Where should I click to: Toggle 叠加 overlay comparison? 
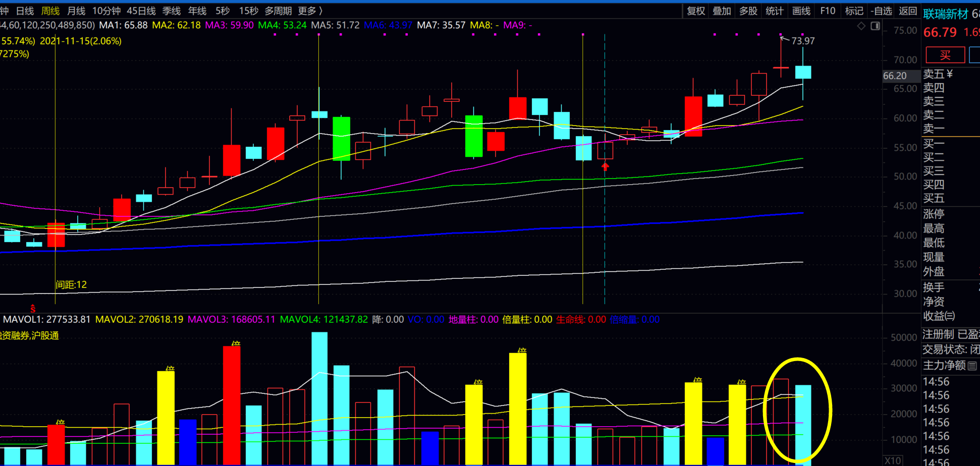tap(722, 11)
